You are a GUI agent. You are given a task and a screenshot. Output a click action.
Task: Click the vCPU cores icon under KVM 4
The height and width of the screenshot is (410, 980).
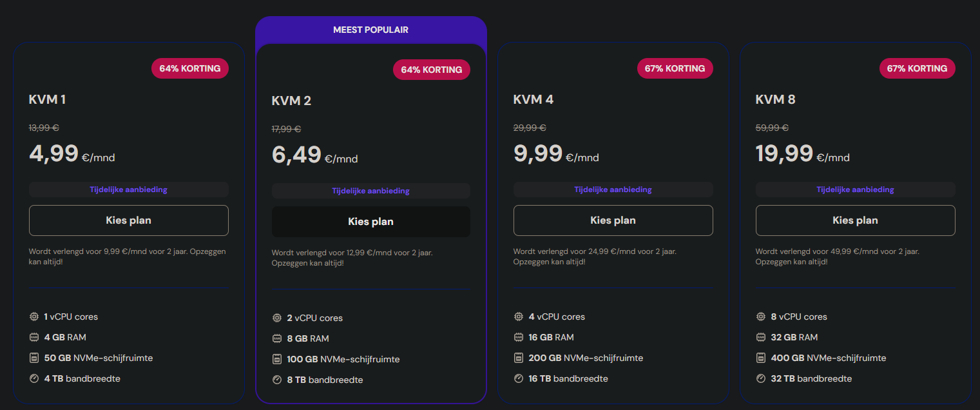click(x=518, y=317)
